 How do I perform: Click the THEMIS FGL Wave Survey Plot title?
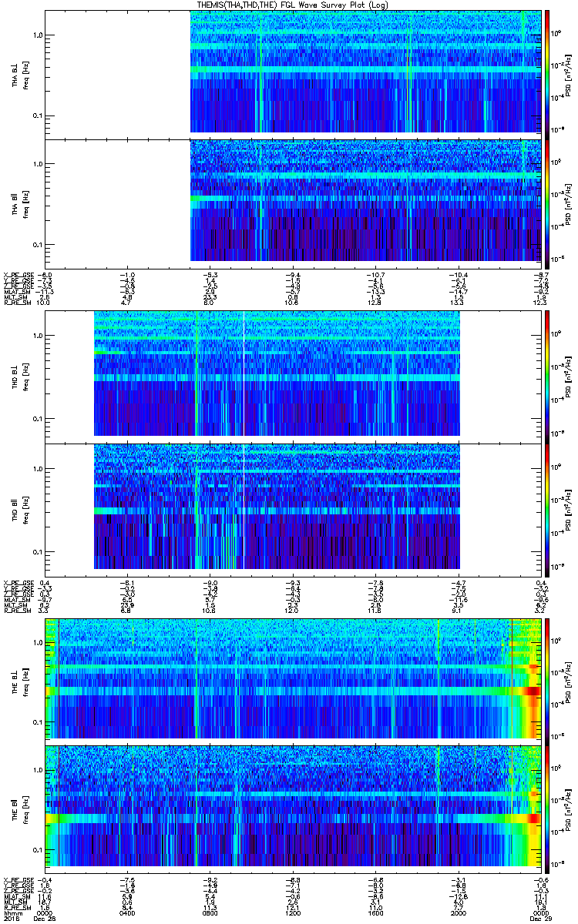[291, 5]
